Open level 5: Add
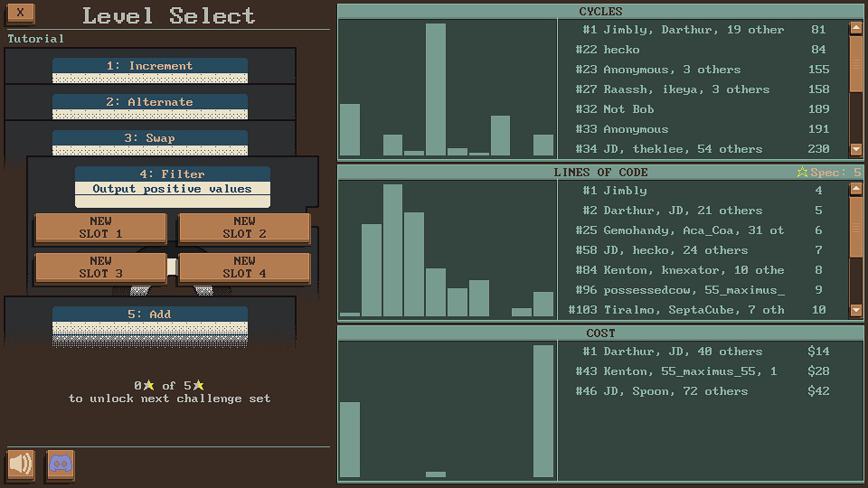 pos(150,314)
